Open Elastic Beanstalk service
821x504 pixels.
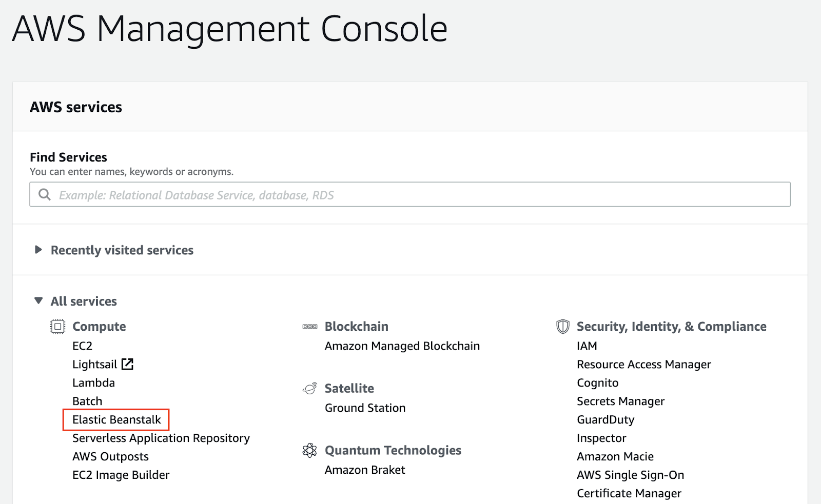(116, 420)
